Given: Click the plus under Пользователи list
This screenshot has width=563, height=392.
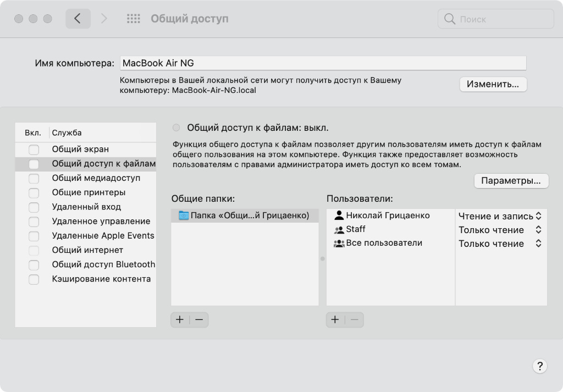Looking at the screenshot, I should click(x=335, y=319).
